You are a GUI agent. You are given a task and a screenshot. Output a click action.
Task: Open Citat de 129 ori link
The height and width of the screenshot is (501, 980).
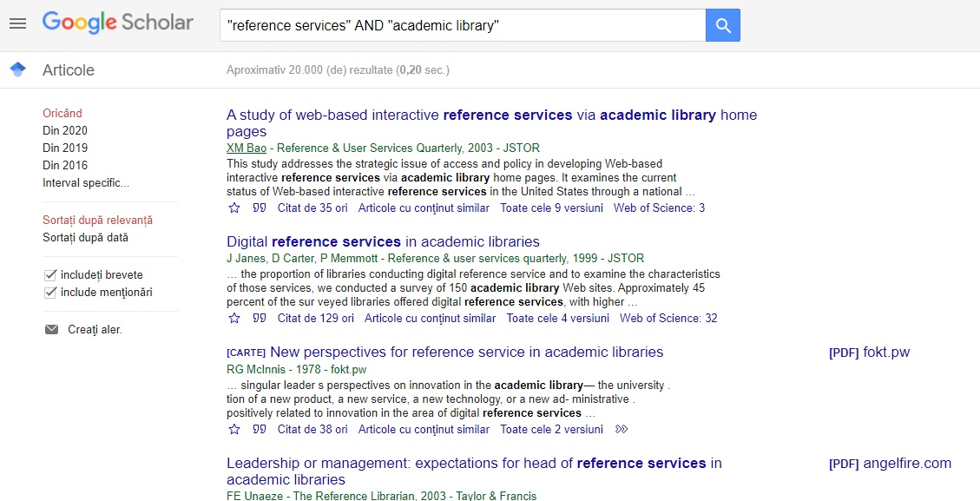(x=316, y=319)
